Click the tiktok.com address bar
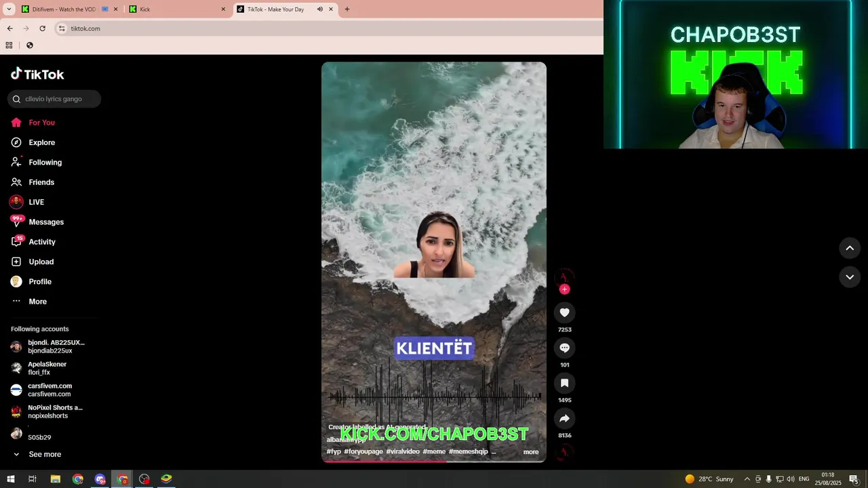The height and width of the screenshot is (488, 868). 85,28
